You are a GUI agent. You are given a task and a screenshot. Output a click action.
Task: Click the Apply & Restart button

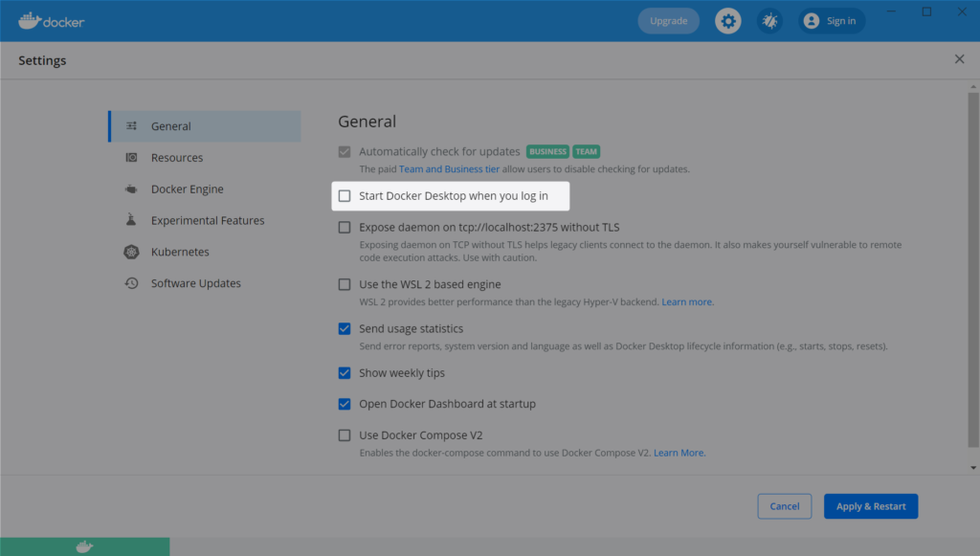[871, 506]
